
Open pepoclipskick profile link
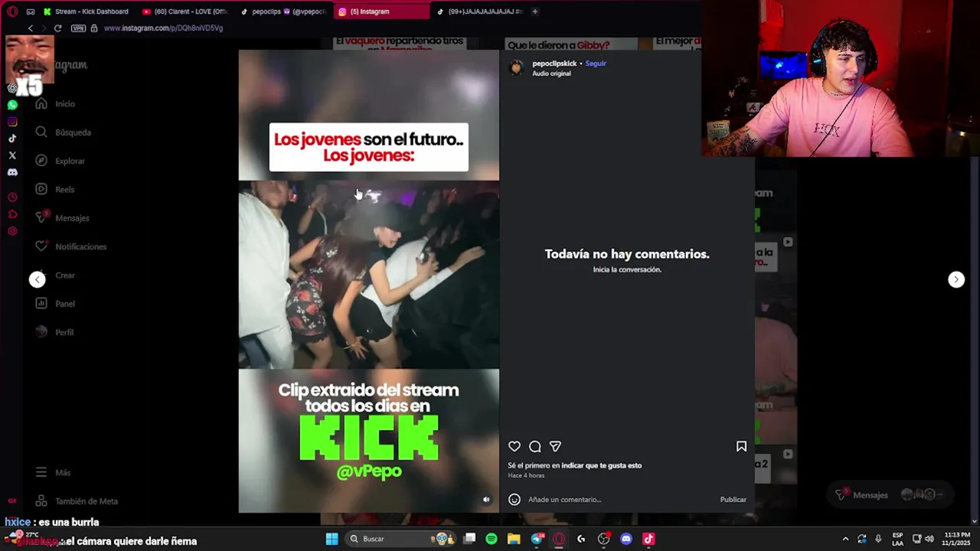click(554, 64)
